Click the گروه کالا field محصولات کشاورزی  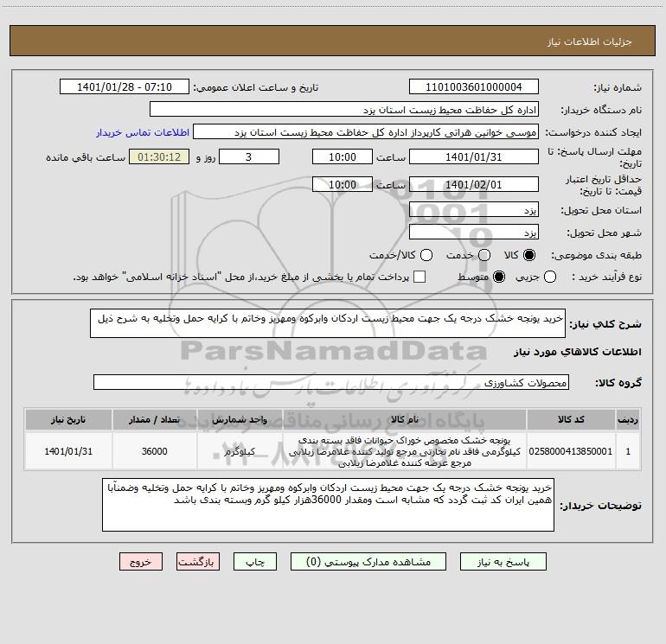331,382
